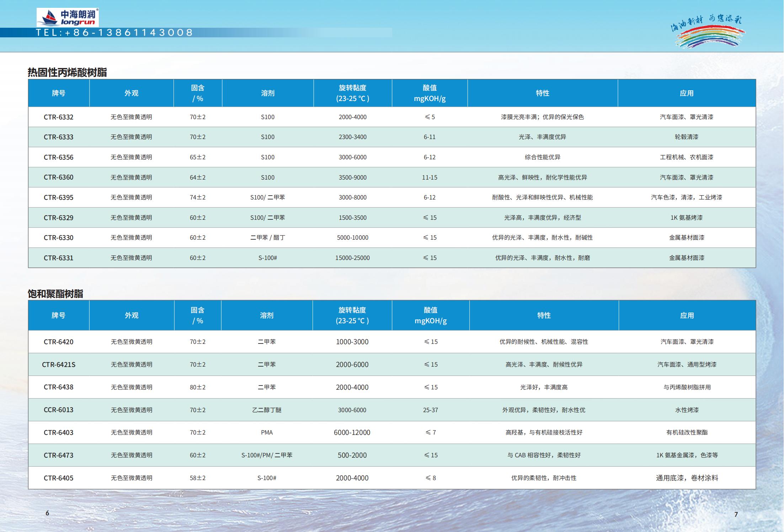Click product code CTR-6421S
The width and height of the screenshot is (784, 532).
(x=59, y=365)
